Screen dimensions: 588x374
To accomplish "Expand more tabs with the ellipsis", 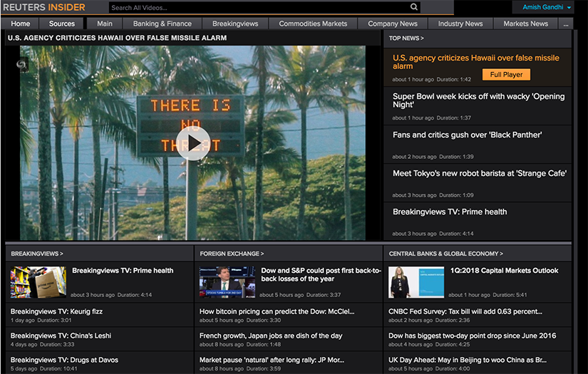I will click(x=565, y=24).
